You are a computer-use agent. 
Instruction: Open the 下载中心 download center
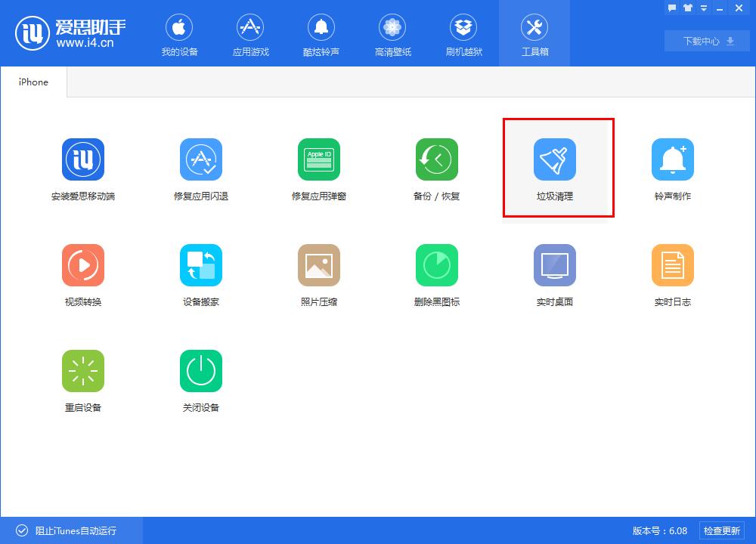[706, 41]
